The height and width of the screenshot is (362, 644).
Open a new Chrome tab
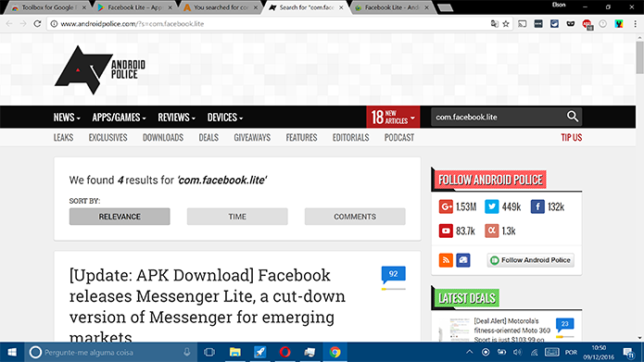445,7
